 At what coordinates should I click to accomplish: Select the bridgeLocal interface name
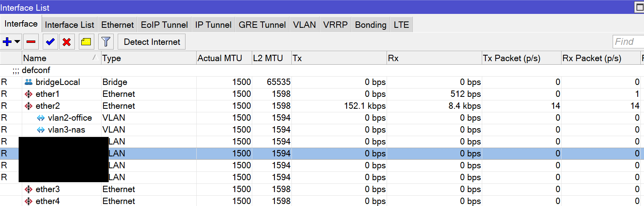[58, 82]
